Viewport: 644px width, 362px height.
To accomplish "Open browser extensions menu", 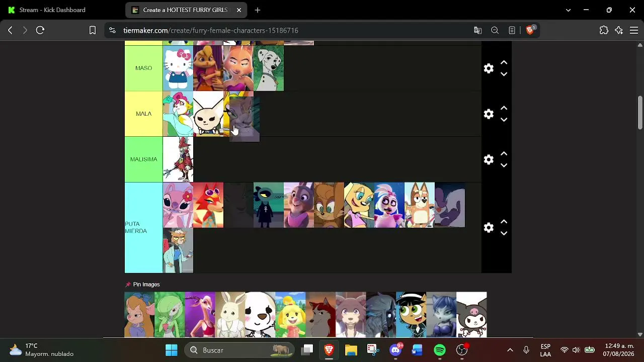I will [604, 31].
